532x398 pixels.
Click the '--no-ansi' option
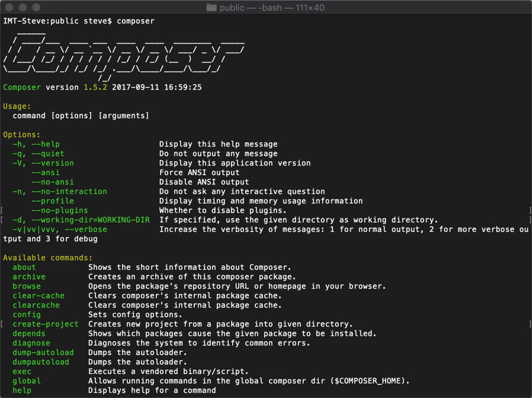point(52,182)
